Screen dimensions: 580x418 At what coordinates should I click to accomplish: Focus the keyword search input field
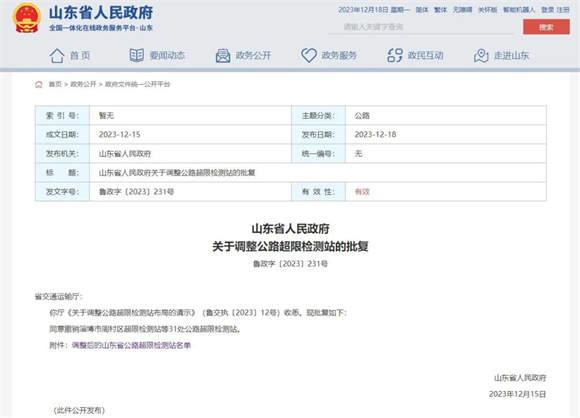coord(421,27)
